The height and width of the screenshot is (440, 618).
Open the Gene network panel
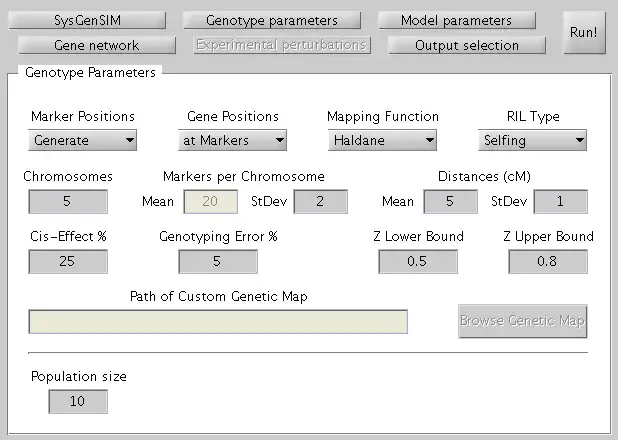click(97, 45)
